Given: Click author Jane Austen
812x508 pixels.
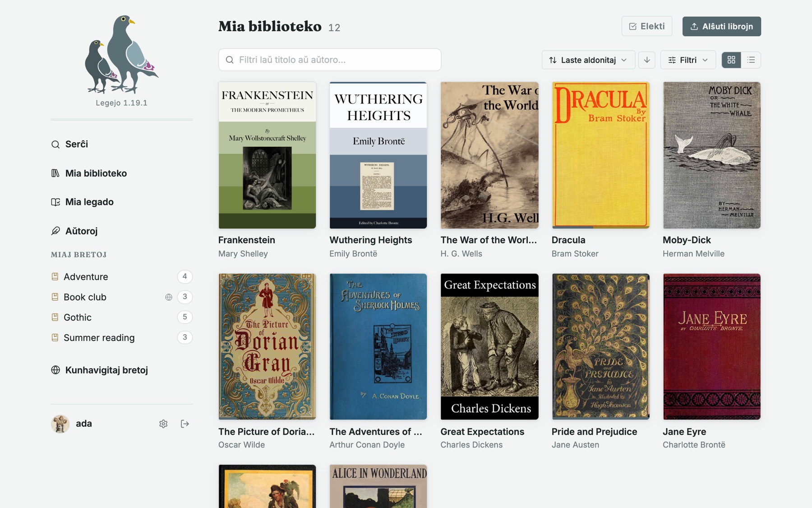Looking at the screenshot, I should 576,445.
